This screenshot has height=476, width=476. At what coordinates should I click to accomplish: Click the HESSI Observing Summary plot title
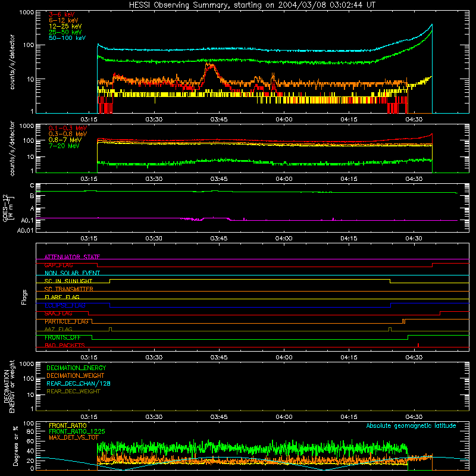tap(252, 5)
